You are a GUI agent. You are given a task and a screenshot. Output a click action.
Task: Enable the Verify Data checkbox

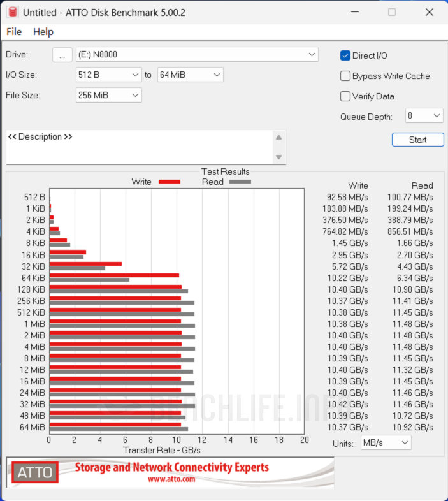[345, 96]
